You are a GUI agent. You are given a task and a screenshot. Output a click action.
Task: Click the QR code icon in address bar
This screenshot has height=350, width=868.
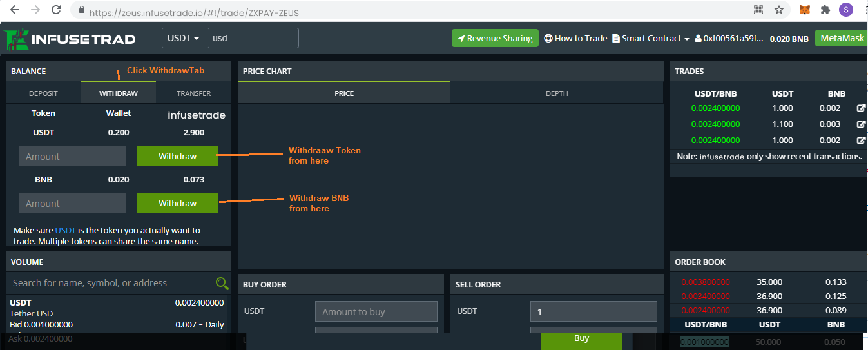[758, 10]
